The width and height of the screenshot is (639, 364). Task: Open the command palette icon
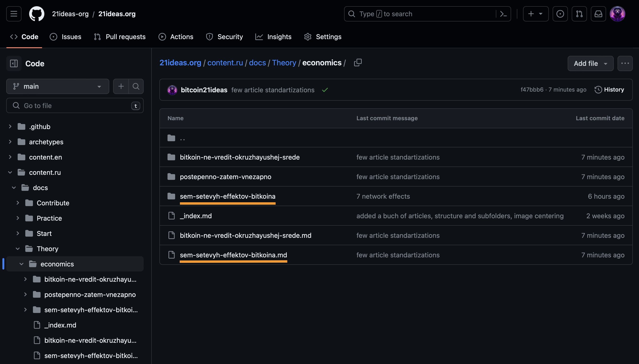pos(503,14)
